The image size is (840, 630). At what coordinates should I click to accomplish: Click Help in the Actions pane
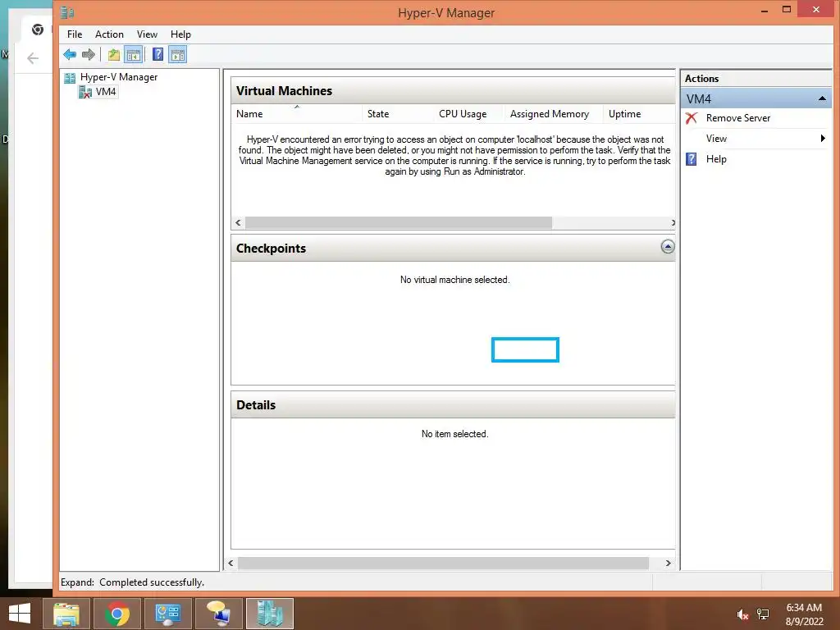tap(716, 159)
